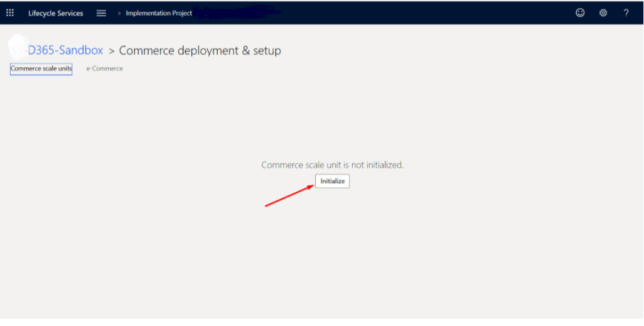Click the Initialize button

click(332, 182)
